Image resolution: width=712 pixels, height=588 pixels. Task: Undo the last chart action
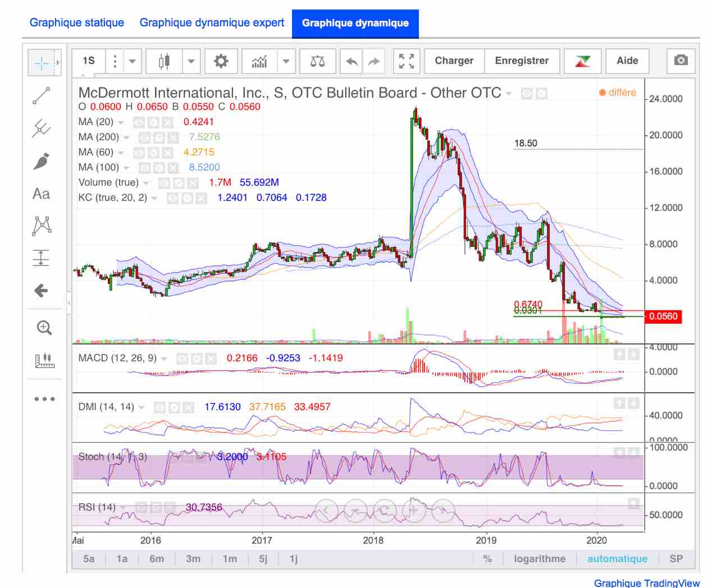click(x=352, y=61)
